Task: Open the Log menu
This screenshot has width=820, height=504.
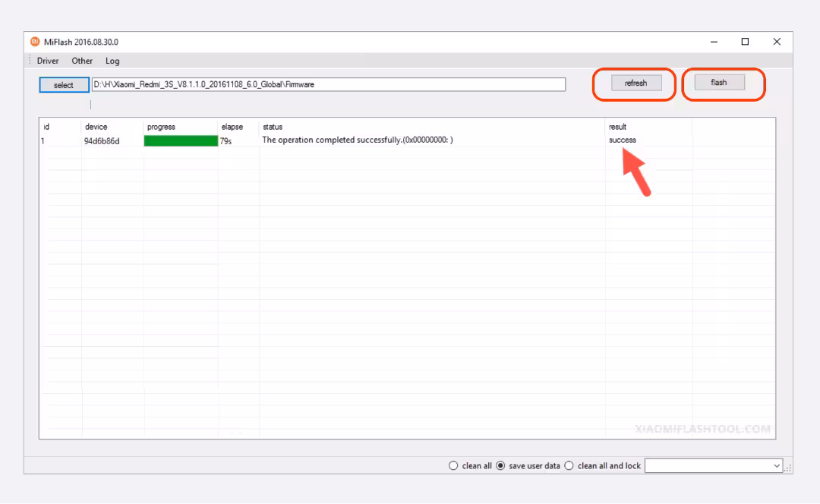Action: (x=112, y=61)
